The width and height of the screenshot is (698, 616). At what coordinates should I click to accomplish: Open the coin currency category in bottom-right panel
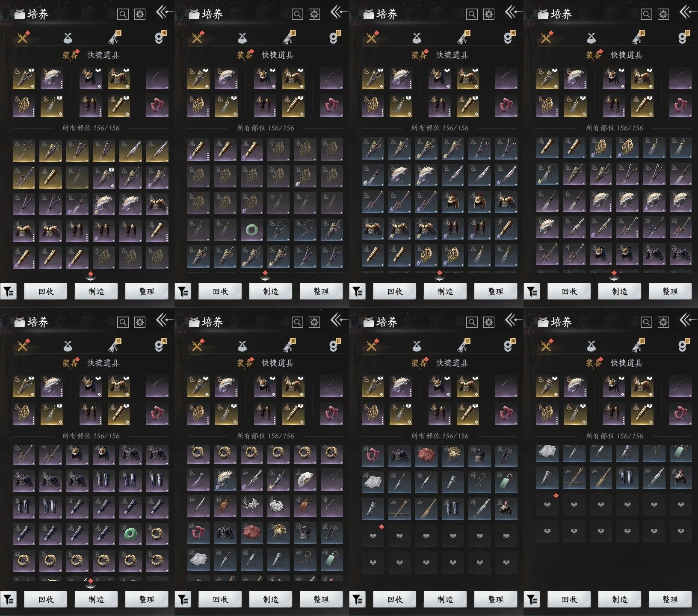coord(683,345)
